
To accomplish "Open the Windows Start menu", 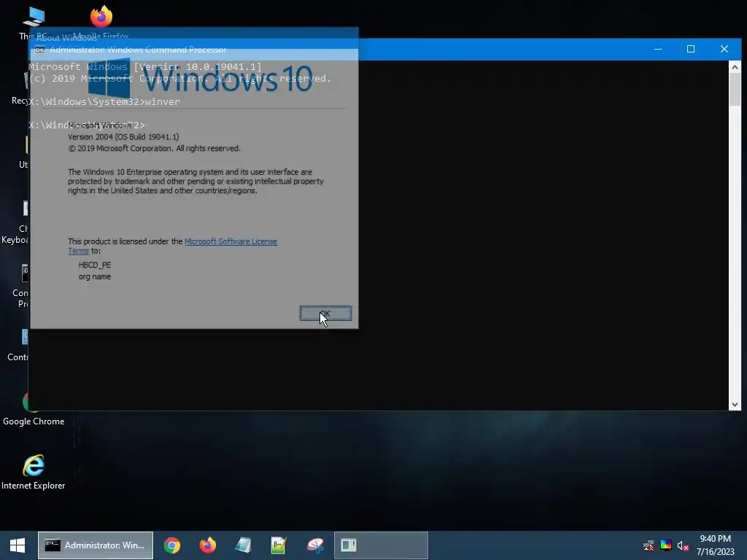I will [x=18, y=545].
